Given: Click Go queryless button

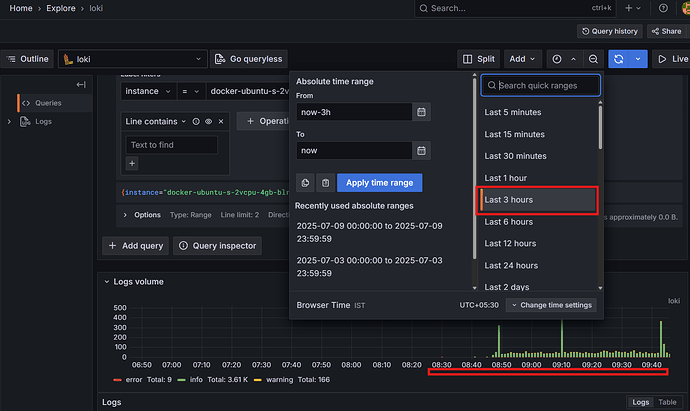Looking at the screenshot, I should point(249,59).
